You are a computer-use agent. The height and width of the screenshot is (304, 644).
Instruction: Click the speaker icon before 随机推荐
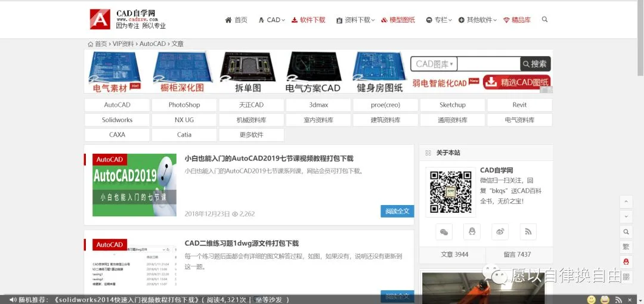pyautogui.click(x=13, y=299)
